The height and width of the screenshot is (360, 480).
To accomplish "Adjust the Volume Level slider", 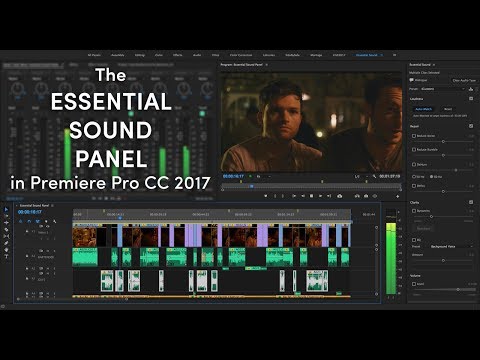I will 458,289.
